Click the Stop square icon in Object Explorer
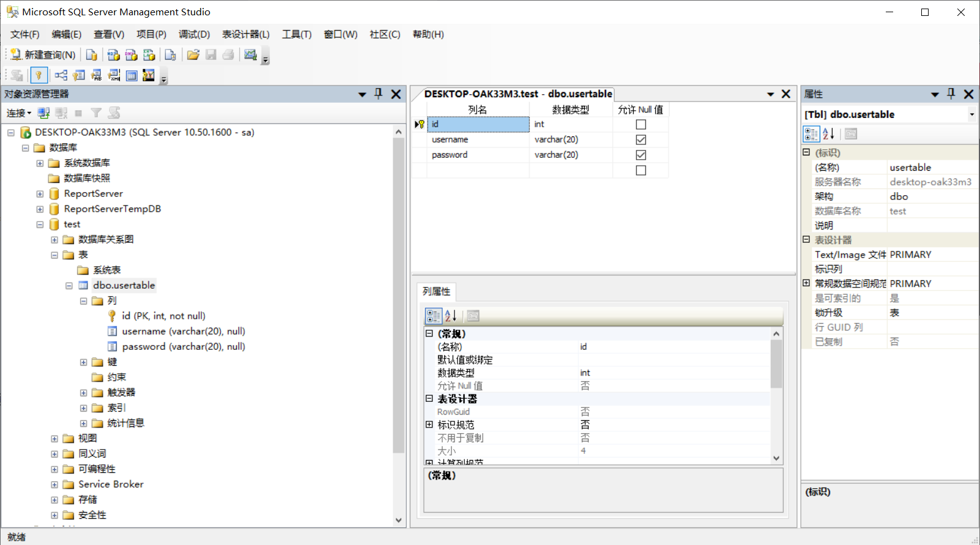 [78, 113]
